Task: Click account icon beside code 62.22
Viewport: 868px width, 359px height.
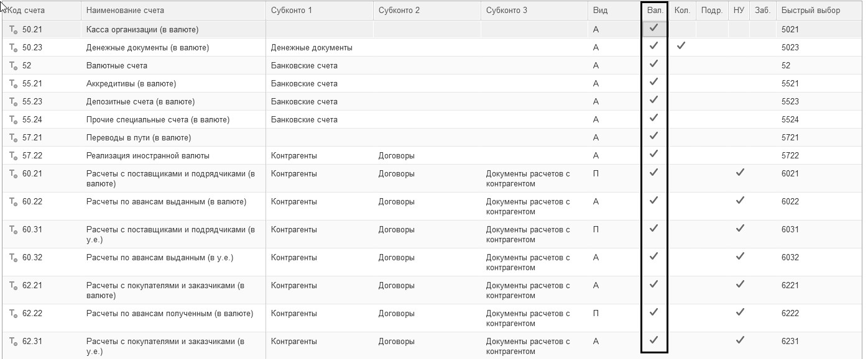Action: [x=13, y=314]
